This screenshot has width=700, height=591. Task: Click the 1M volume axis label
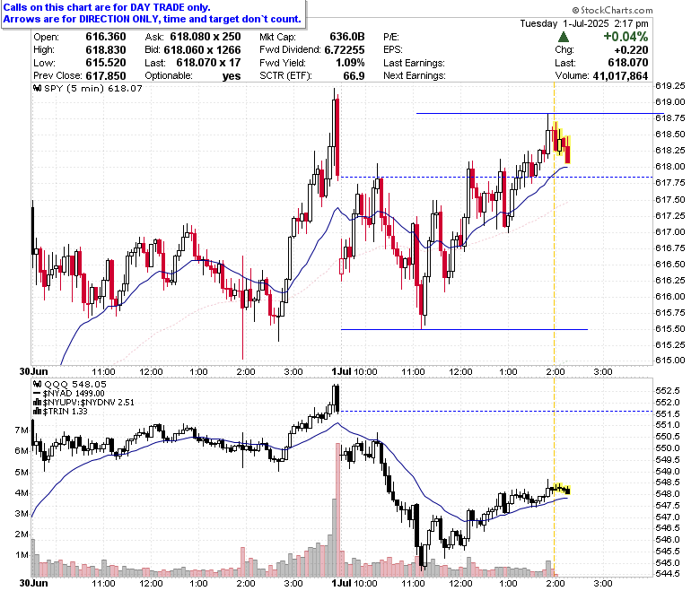click(x=22, y=555)
